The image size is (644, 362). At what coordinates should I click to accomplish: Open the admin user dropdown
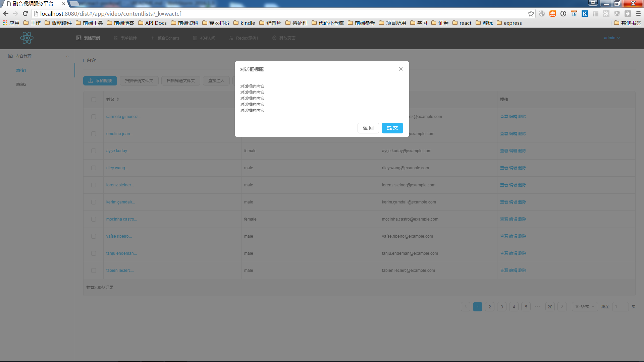click(x=612, y=38)
